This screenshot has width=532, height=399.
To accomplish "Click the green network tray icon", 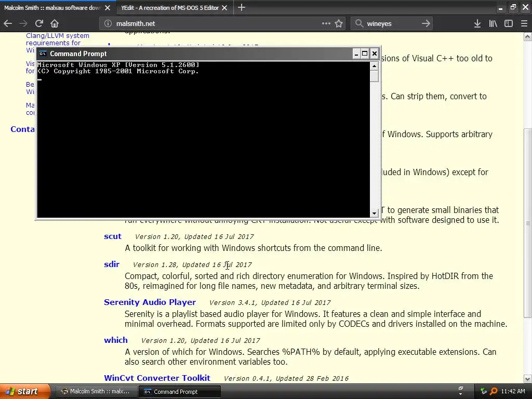I will [484, 391].
